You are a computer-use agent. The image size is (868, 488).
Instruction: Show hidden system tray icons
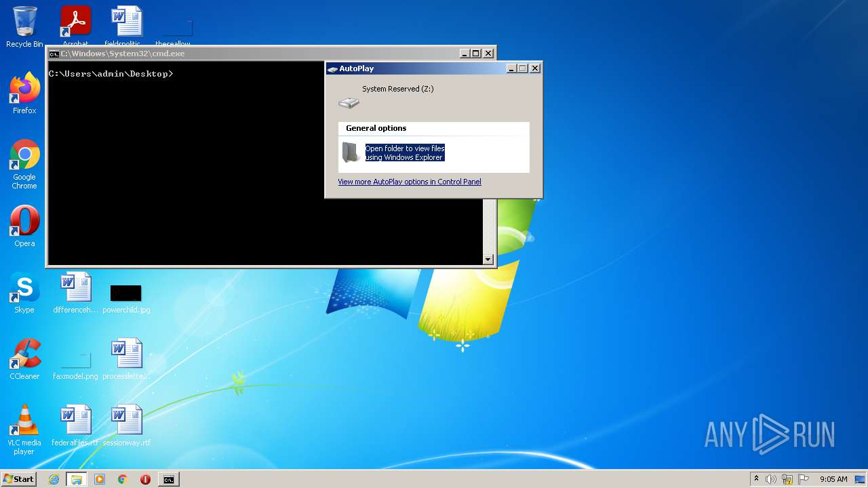tap(756, 479)
